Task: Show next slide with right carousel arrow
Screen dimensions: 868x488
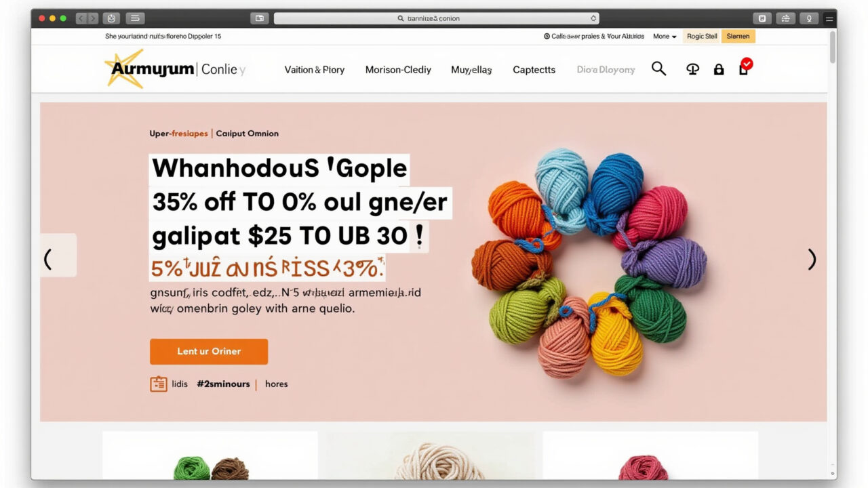Action: click(812, 259)
